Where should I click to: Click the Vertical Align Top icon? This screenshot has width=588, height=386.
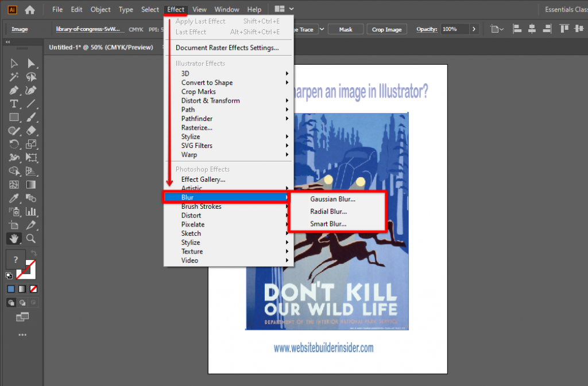564,29
